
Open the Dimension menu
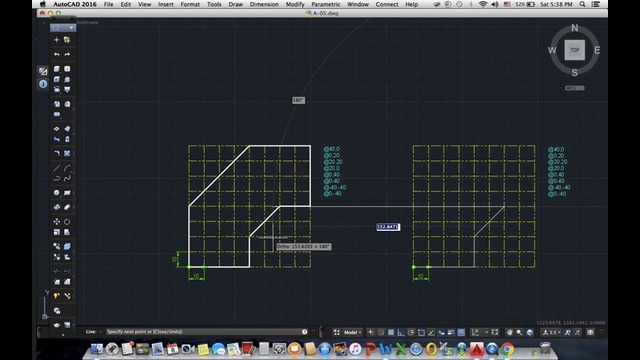click(x=264, y=4)
